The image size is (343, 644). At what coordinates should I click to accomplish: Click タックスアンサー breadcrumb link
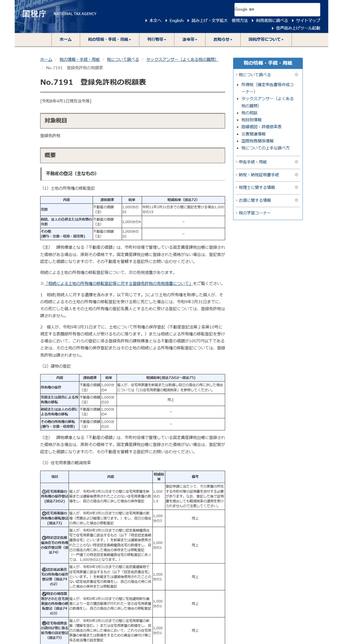(x=182, y=59)
